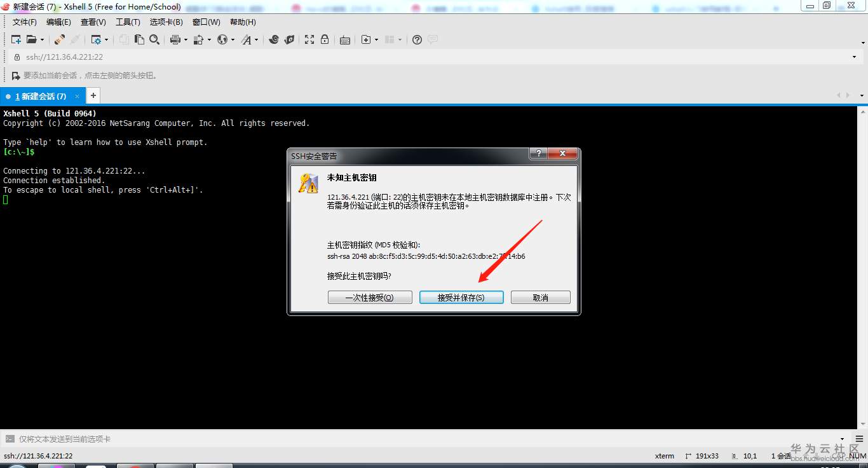Image resolution: width=868 pixels, height=468 pixels.
Task: Launch the Xagent icon
Action: (289, 39)
